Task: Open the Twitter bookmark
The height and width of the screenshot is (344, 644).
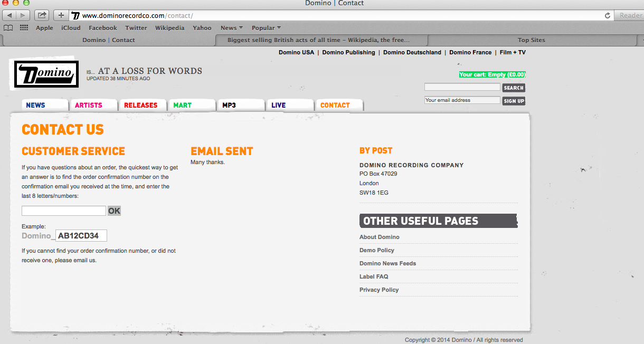Action: [x=136, y=28]
